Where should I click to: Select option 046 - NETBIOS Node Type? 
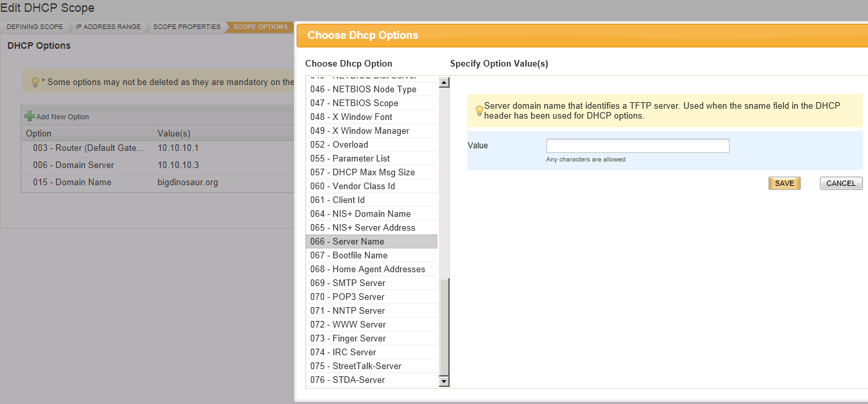(372, 89)
